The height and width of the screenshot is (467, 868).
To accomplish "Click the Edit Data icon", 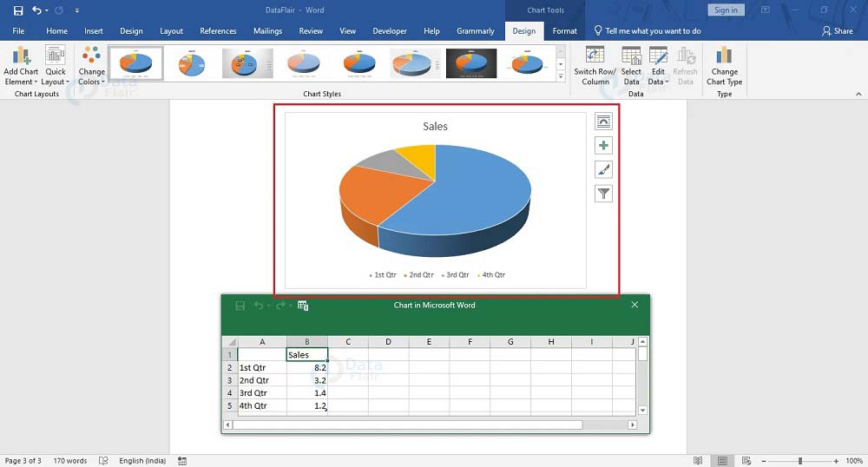I will pos(658,57).
